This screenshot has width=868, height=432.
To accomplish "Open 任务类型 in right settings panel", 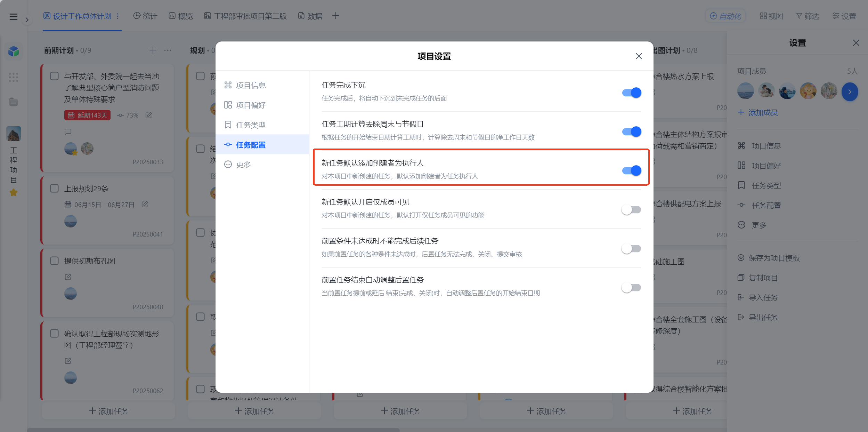I will [760, 185].
